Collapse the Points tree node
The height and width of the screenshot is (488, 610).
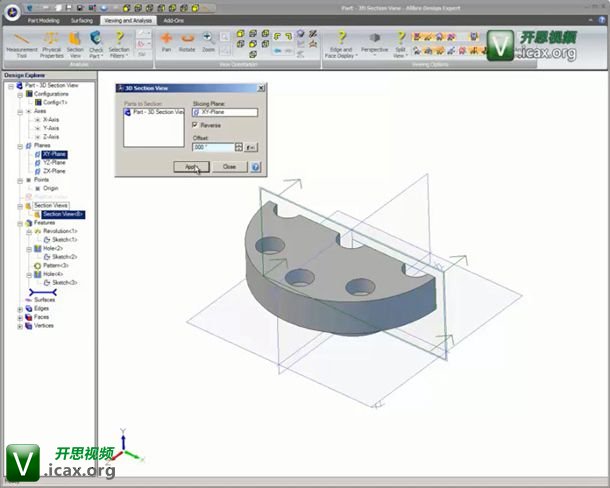[x=20, y=181]
